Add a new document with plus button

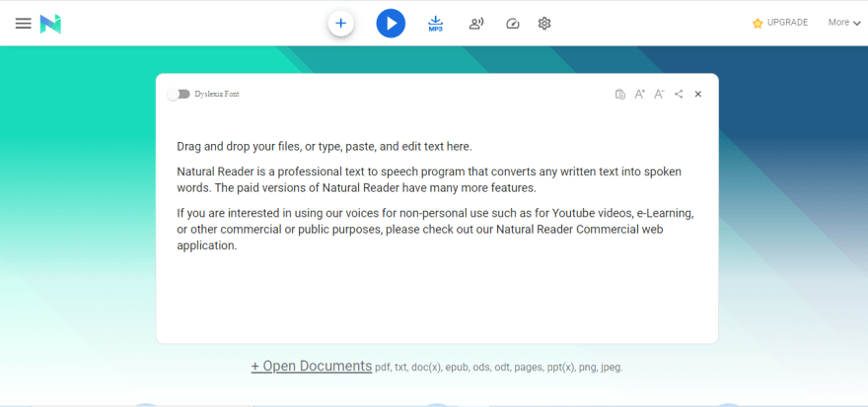[341, 24]
